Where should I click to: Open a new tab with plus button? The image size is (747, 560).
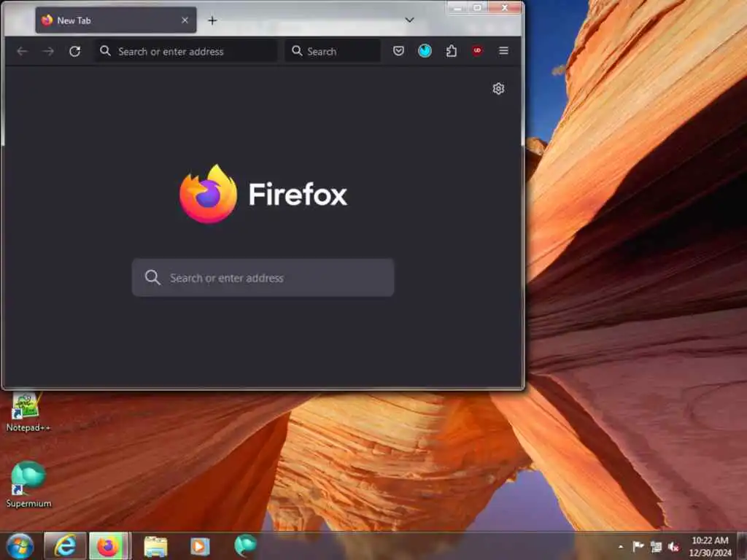point(212,20)
